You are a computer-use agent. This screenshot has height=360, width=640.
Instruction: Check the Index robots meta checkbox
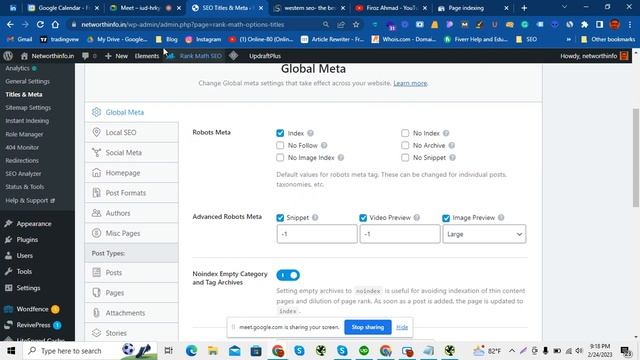280,133
